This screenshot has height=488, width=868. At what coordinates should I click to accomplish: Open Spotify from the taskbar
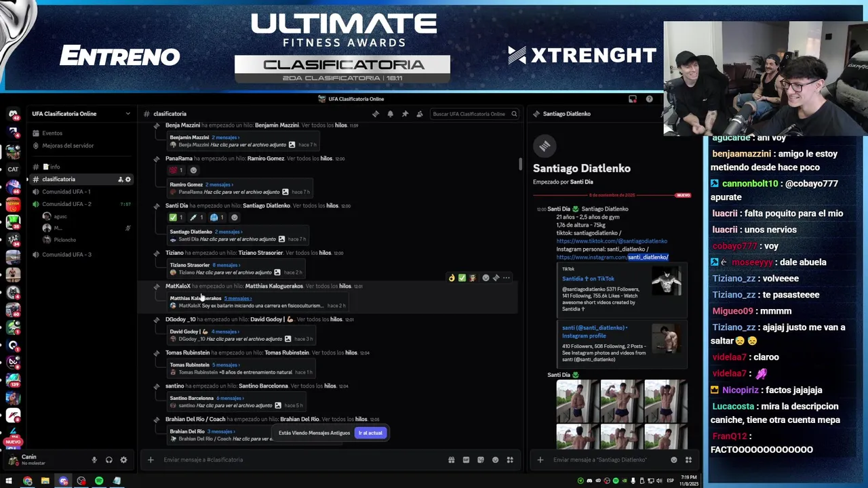tap(99, 481)
